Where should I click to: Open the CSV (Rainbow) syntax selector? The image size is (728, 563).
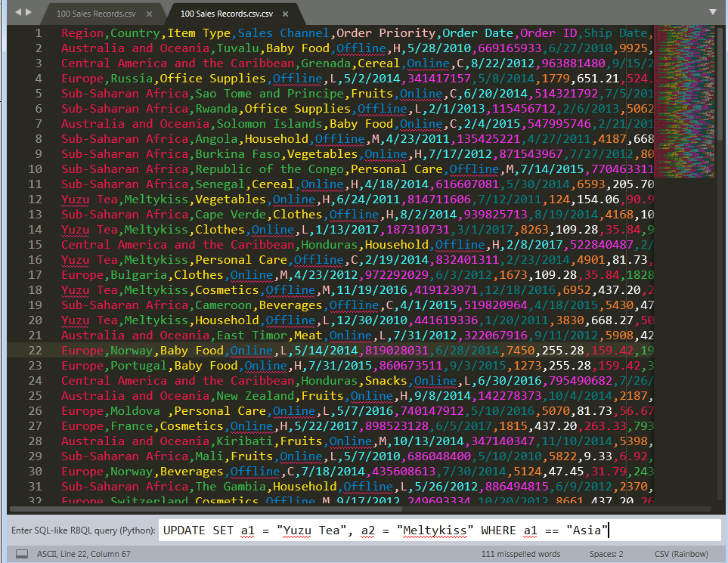coord(680,554)
